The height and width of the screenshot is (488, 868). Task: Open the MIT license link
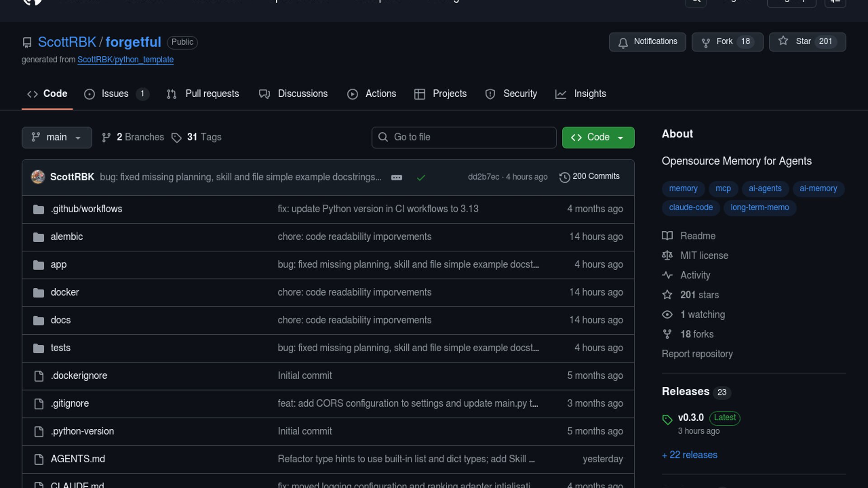(704, 256)
